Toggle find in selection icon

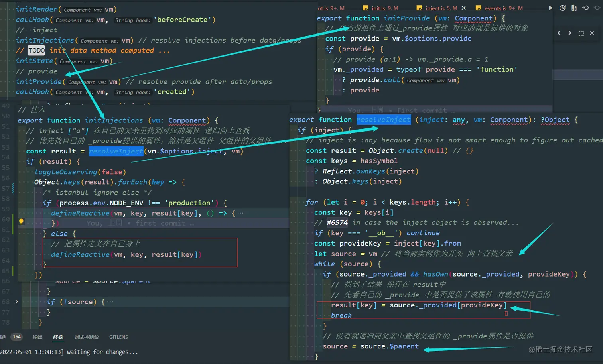coord(581,33)
